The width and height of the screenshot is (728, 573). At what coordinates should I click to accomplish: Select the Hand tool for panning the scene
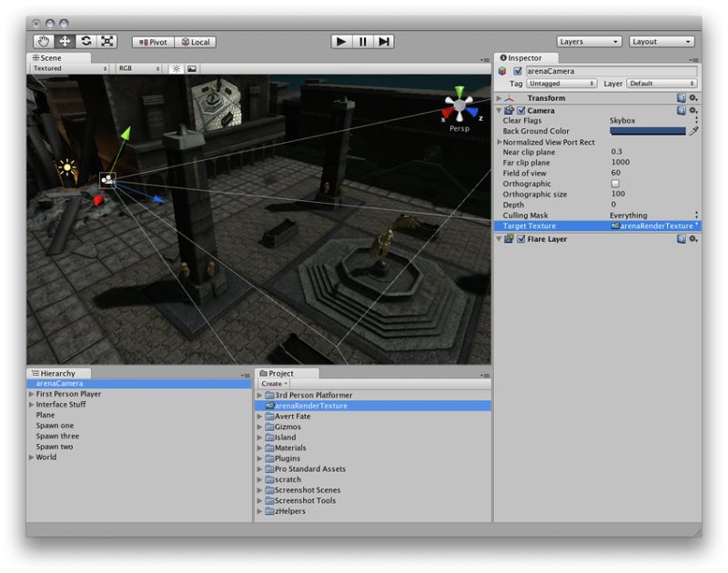pos(45,41)
